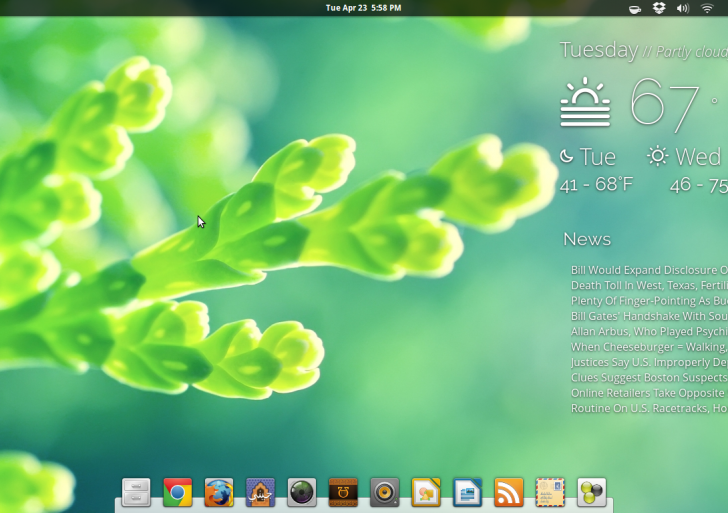Launch Google Chrome from the dock
Image resolution: width=728 pixels, height=513 pixels.
178,492
